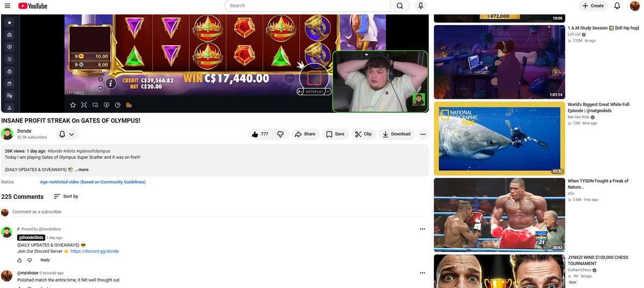Open the @DondeSlots handle badge

point(31,237)
